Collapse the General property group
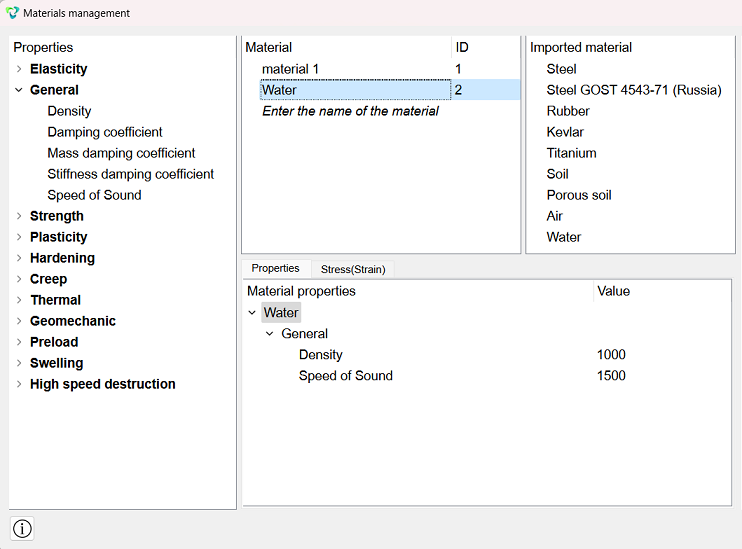This screenshot has width=742, height=549. (19, 90)
